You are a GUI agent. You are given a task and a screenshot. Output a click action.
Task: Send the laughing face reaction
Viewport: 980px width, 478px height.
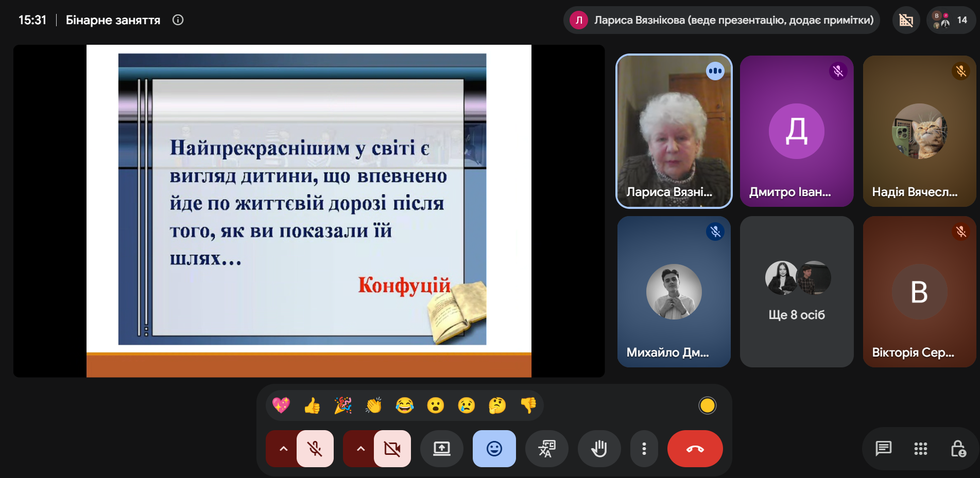tap(405, 405)
